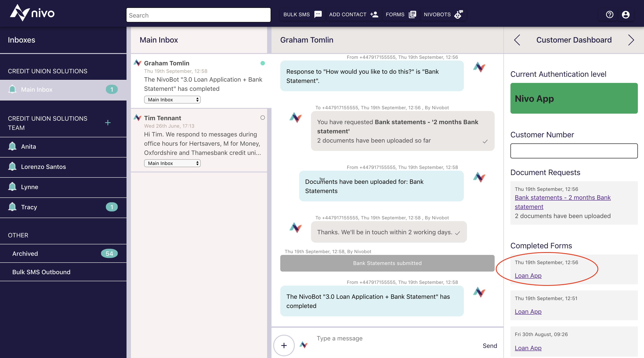This screenshot has width=644, height=358.
Task: Click the Customer Number input field
Action: (x=574, y=151)
